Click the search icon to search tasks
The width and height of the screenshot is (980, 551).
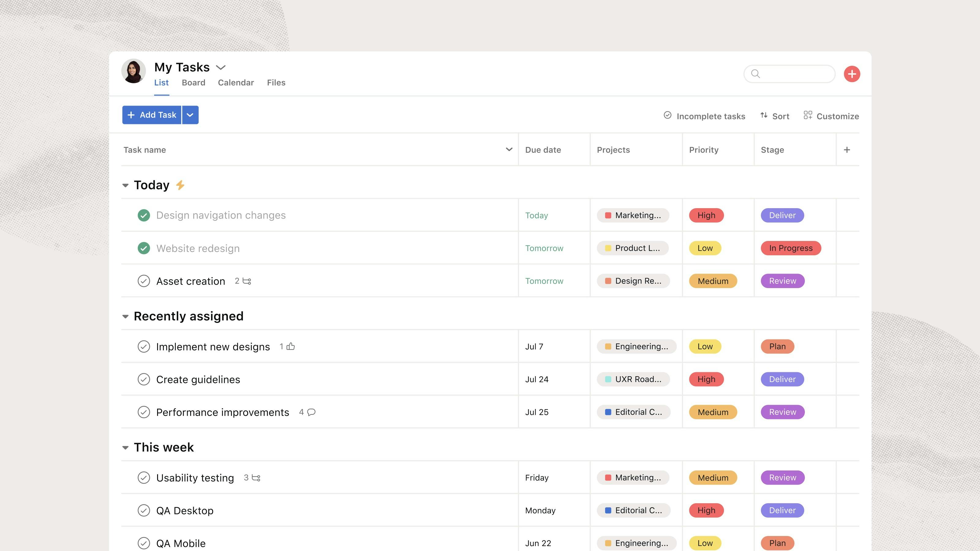(755, 73)
